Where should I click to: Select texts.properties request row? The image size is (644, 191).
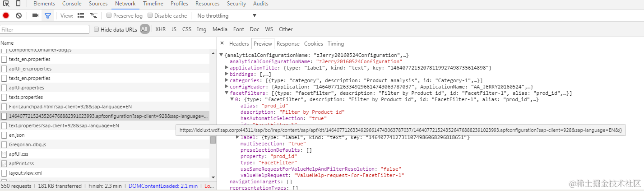click(x=105, y=97)
